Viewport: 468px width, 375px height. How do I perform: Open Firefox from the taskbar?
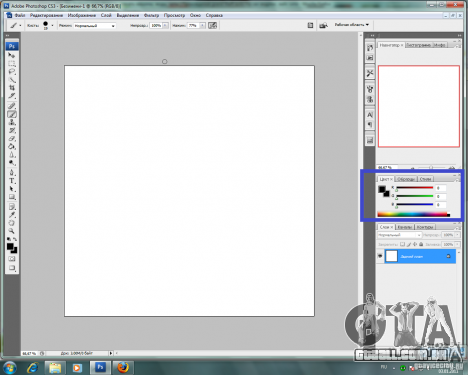tap(123, 368)
